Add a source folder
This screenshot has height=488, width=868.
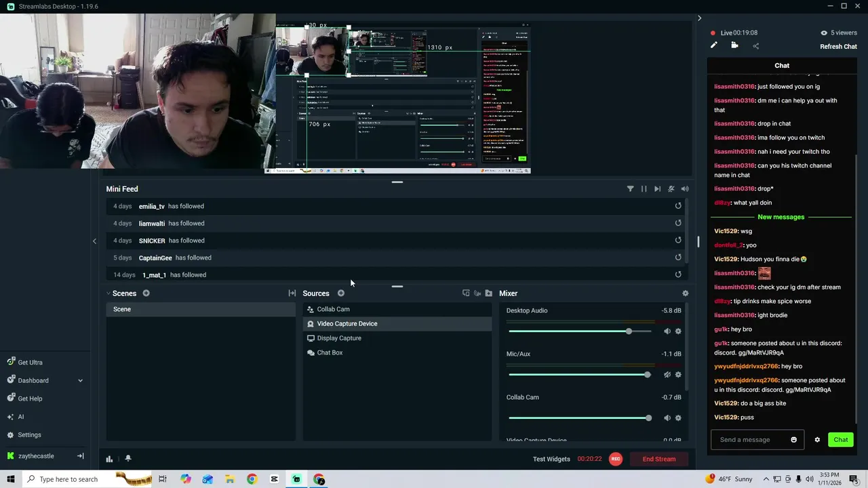click(488, 293)
